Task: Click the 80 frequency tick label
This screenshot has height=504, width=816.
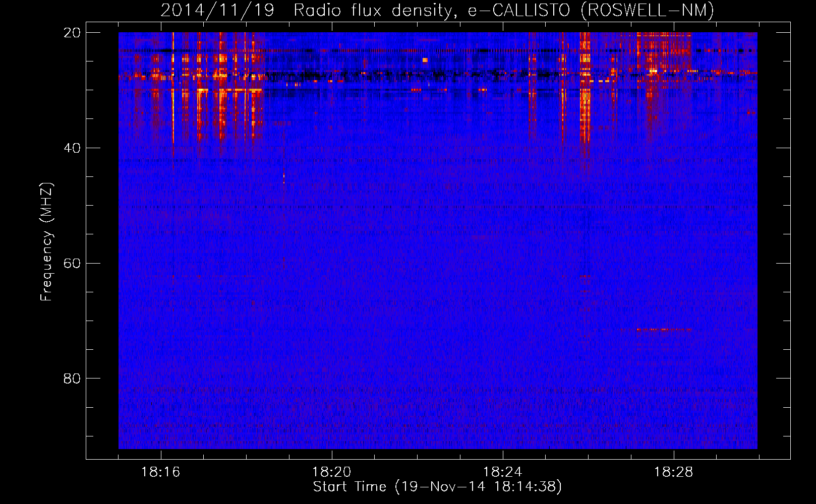Action: [x=72, y=378]
